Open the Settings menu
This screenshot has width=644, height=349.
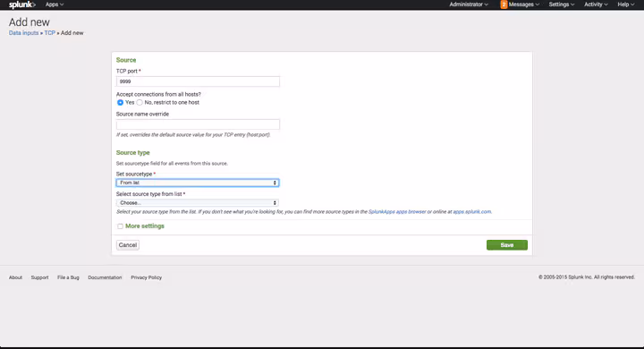click(562, 4)
